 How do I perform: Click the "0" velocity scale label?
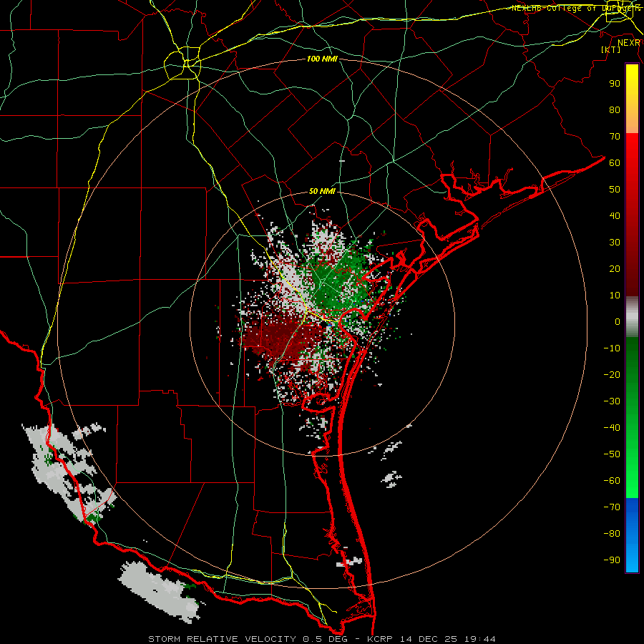pos(618,321)
